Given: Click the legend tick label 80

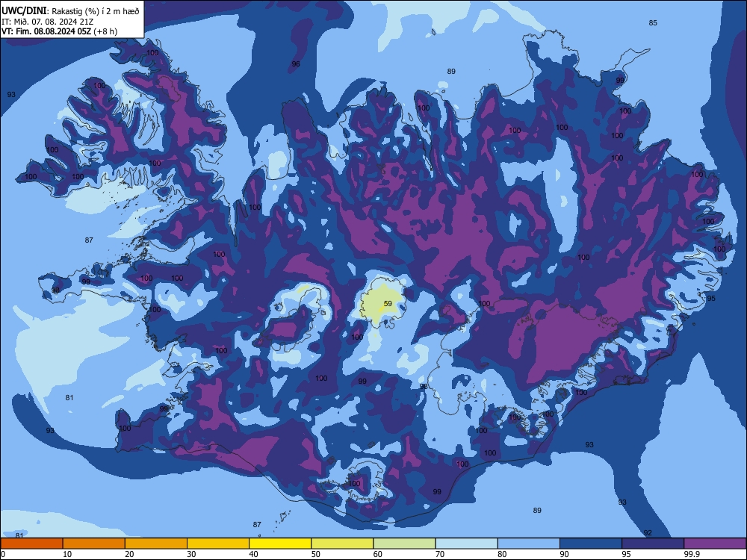Looking at the screenshot, I should click(x=502, y=554).
